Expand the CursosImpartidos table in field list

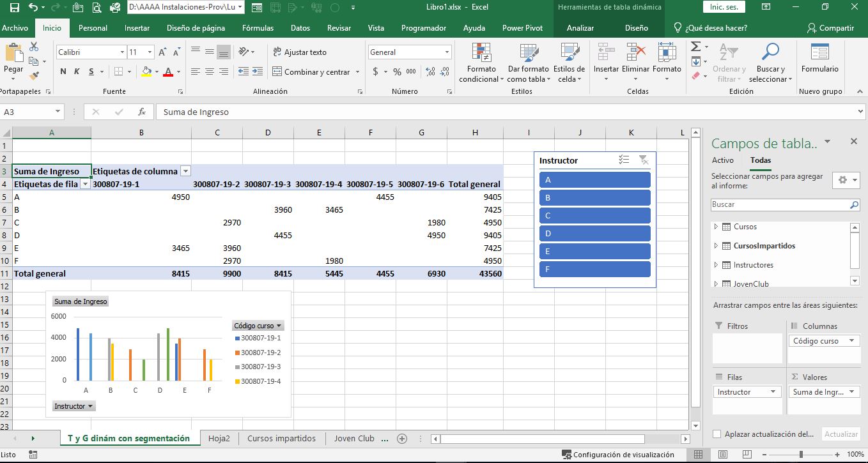click(x=715, y=246)
